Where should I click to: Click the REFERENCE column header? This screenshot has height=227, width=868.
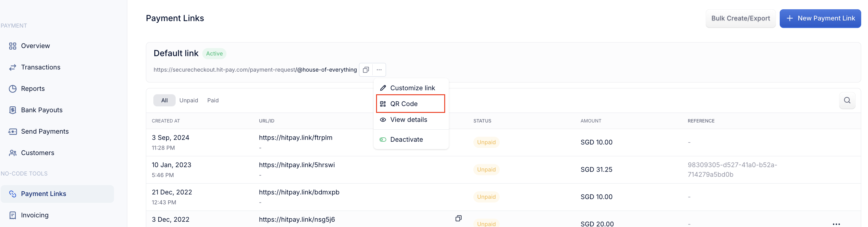pyautogui.click(x=701, y=121)
